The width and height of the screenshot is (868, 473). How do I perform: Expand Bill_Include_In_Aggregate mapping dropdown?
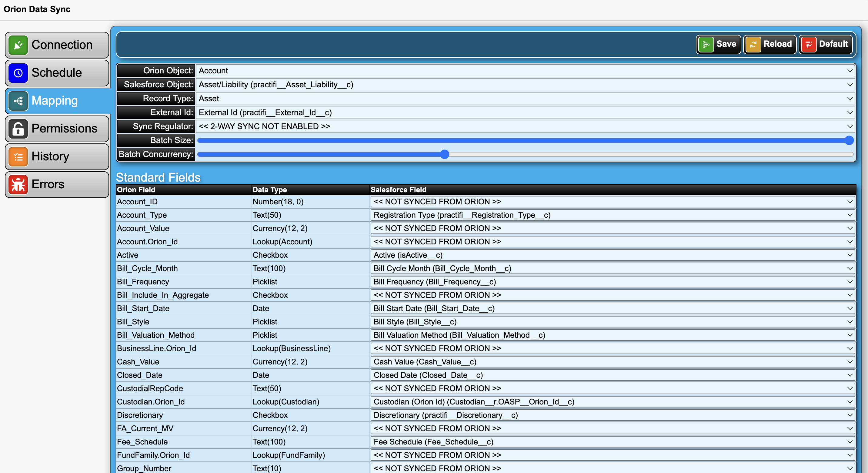(613, 295)
